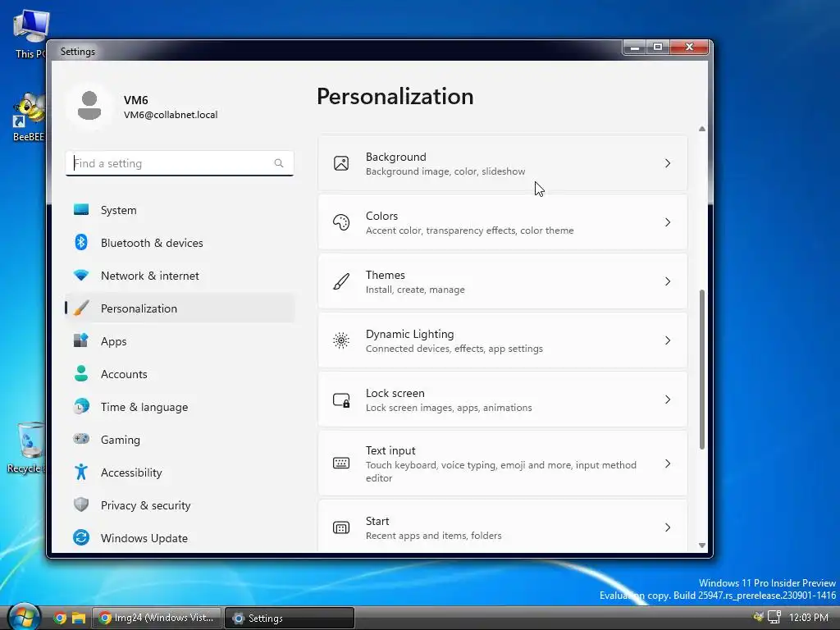This screenshot has width=840, height=630.
Task: Open Background image settings
Action: tap(503, 163)
